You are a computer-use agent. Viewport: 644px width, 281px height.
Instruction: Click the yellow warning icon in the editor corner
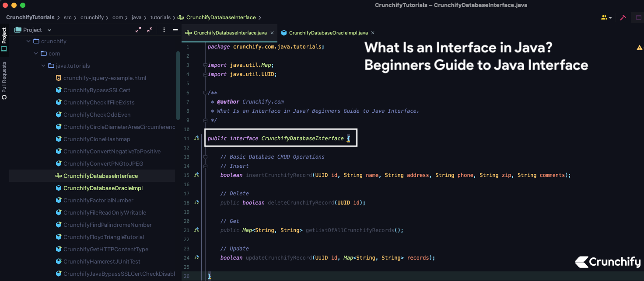(x=639, y=47)
